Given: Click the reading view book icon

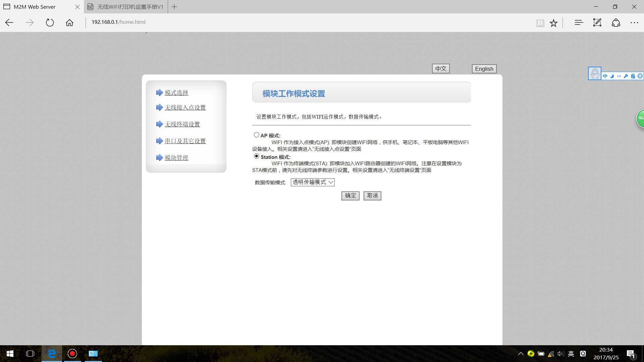Looking at the screenshot, I should coord(540,23).
